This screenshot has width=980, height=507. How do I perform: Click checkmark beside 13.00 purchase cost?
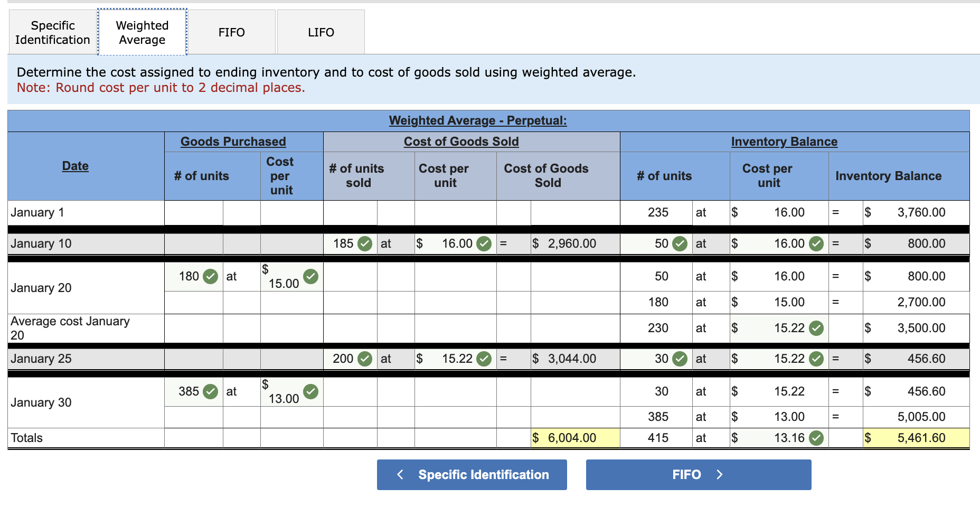coord(311,391)
